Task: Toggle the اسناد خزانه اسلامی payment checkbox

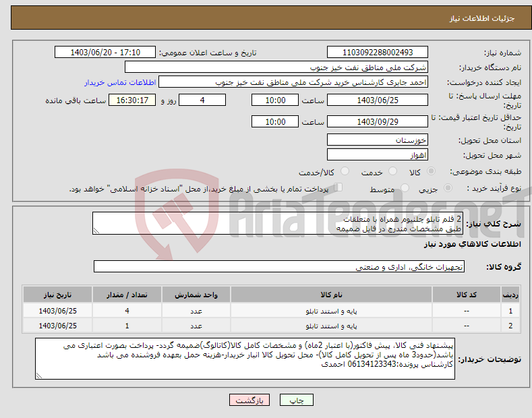Action: [338, 187]
